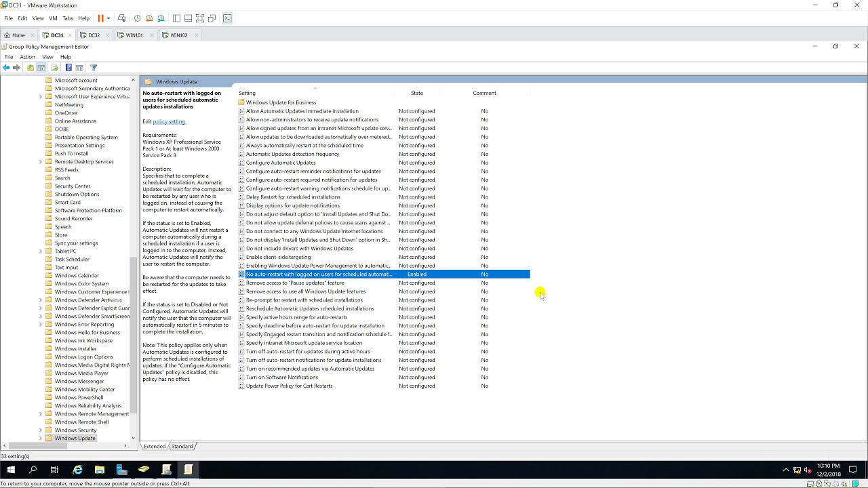Toggle the Show/Hide Console Tree icon
The width and height of the screenshot is (868, 488).
coord(41,67)
